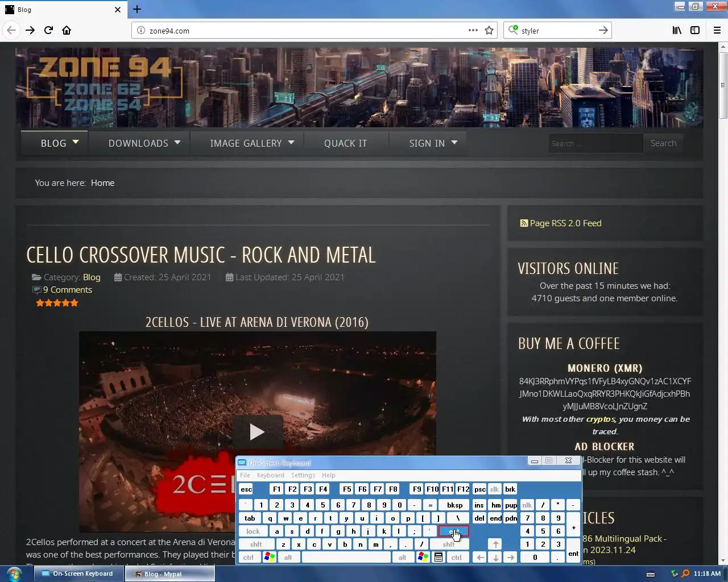728x582 pixels.
Task: Go forward in browser history
Action: 30,30
